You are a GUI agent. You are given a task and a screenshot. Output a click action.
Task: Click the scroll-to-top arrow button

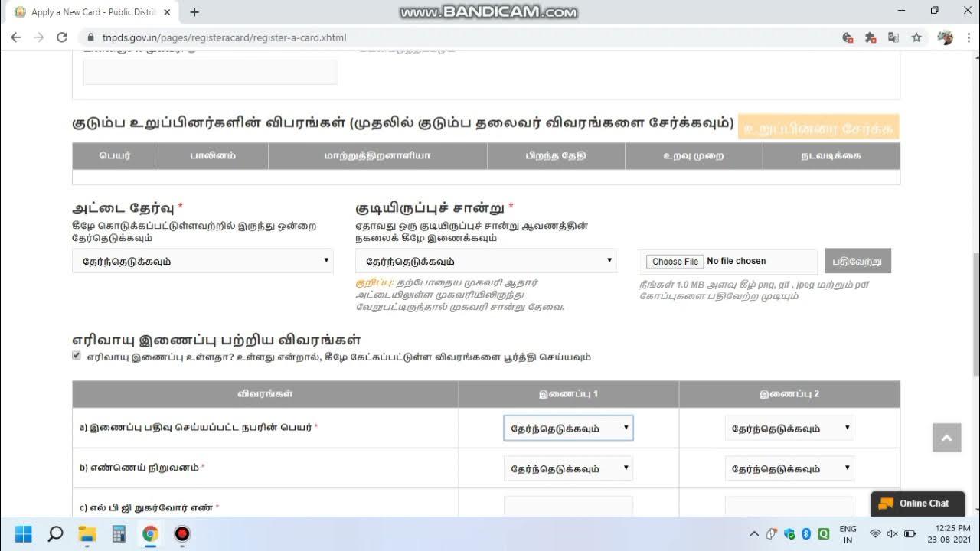point(946,438)
